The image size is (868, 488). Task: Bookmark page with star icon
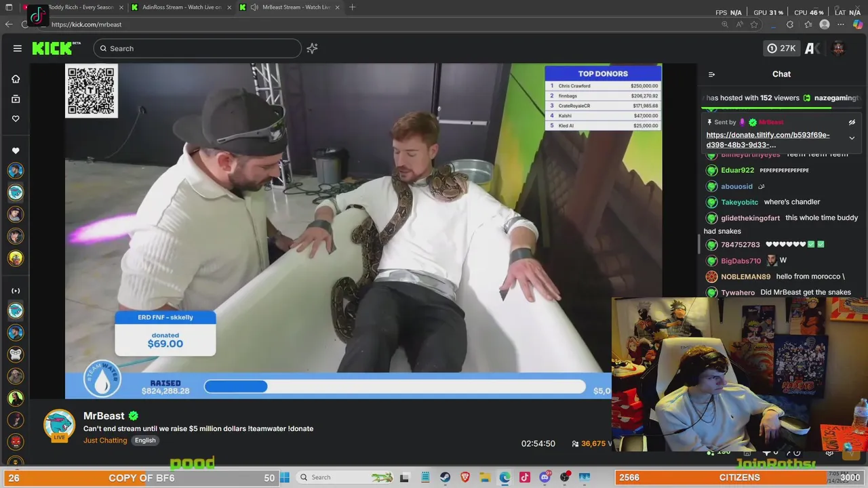754,24
